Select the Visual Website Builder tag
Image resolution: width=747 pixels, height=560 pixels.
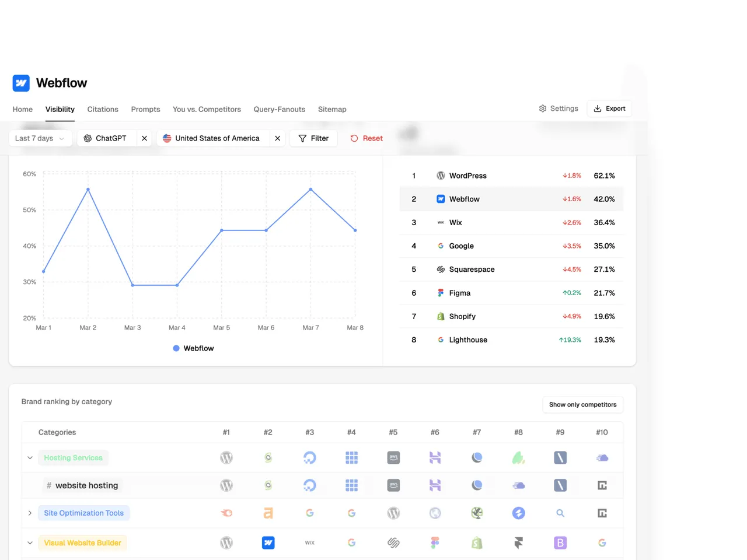pyautogui.click(x=83, y=542)
